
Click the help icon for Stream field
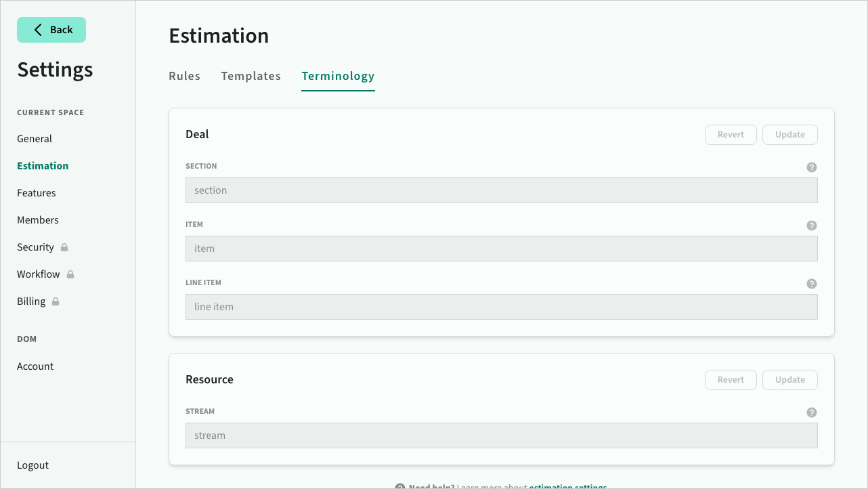coord(811,412)
